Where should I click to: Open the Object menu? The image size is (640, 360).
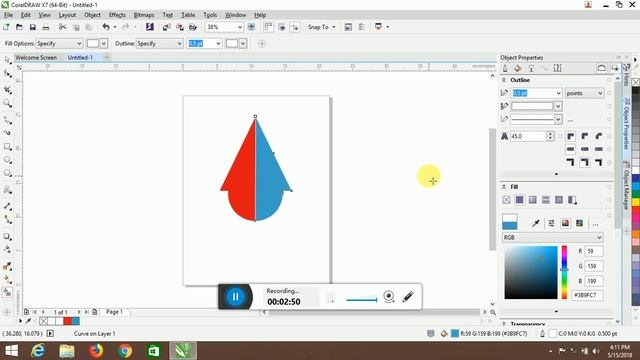click(92, 15)
